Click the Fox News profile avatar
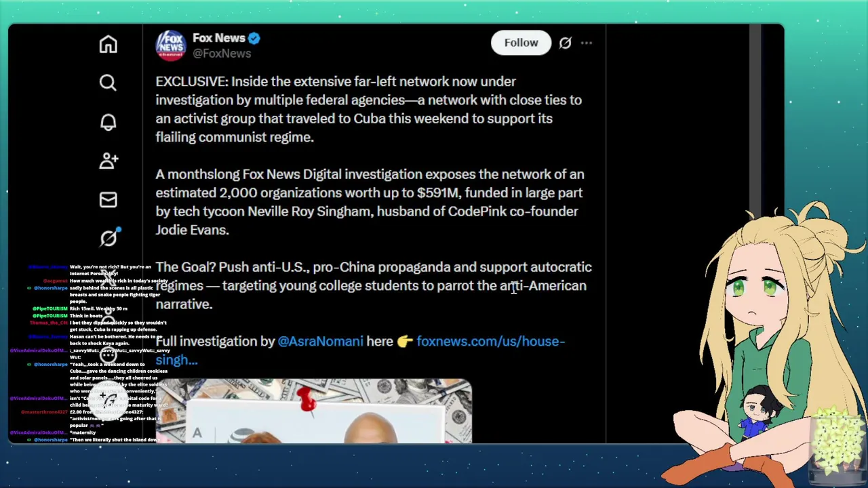 [171, 45]
